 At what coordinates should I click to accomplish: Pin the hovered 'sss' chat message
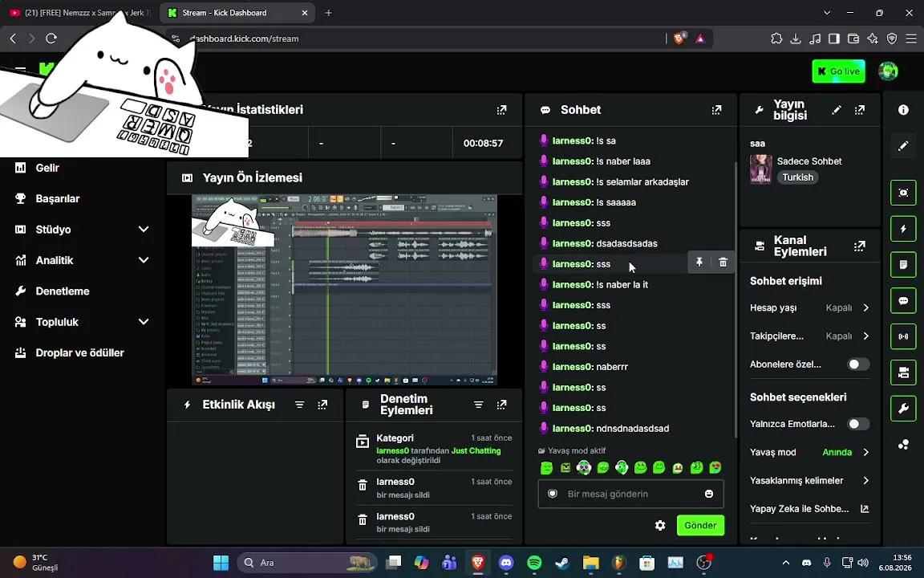699,263
